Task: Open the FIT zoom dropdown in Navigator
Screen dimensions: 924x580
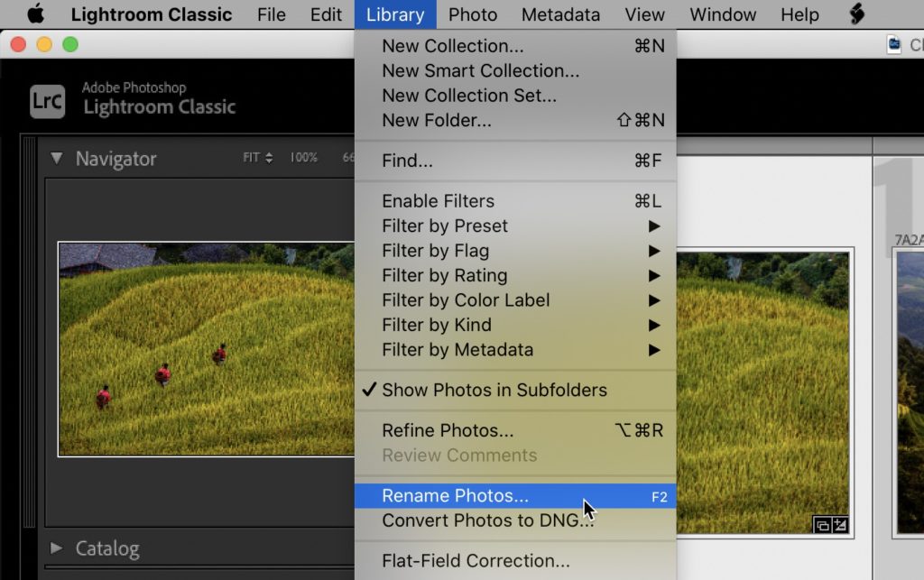Action: click(x=257, y=158)
